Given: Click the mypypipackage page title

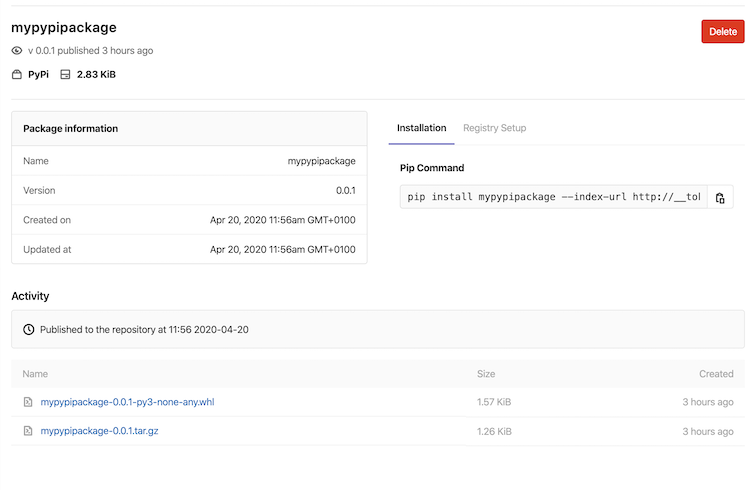Looking at the screenshot, I should pyautogui.click(x=64, y=27).
